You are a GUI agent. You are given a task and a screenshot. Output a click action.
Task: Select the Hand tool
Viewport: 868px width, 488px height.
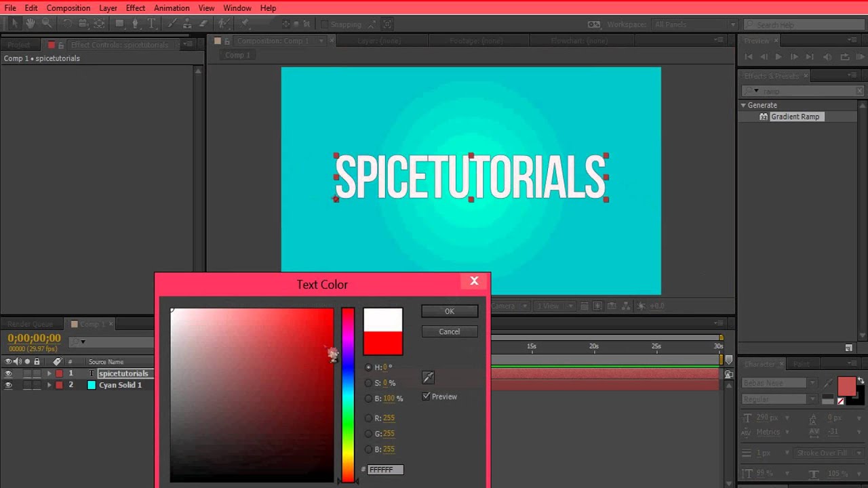pyautogui.click(x=31, y=24)
